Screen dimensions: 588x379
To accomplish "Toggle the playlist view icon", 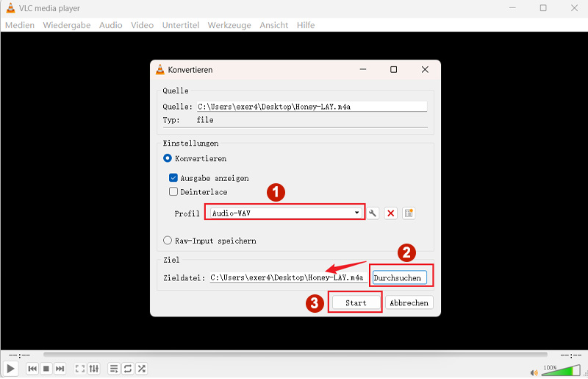I will tap(114, 369).
